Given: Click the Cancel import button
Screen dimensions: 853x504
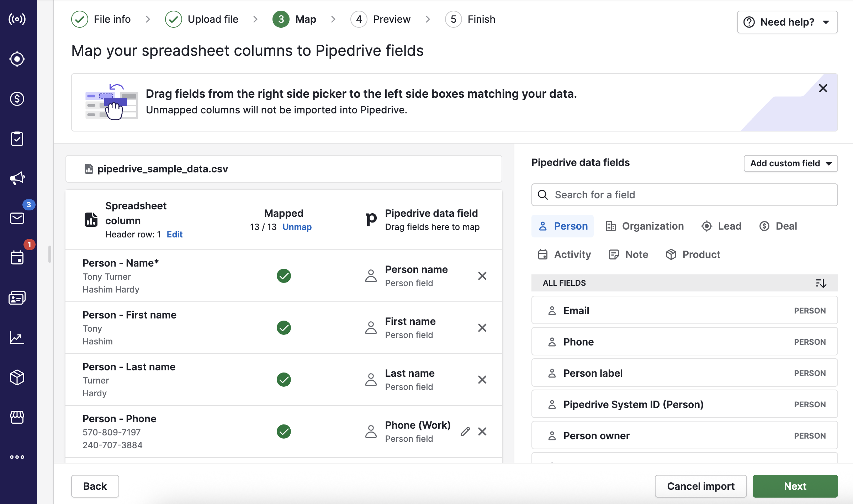Looking at the screenshot, I should coord(701,486).
